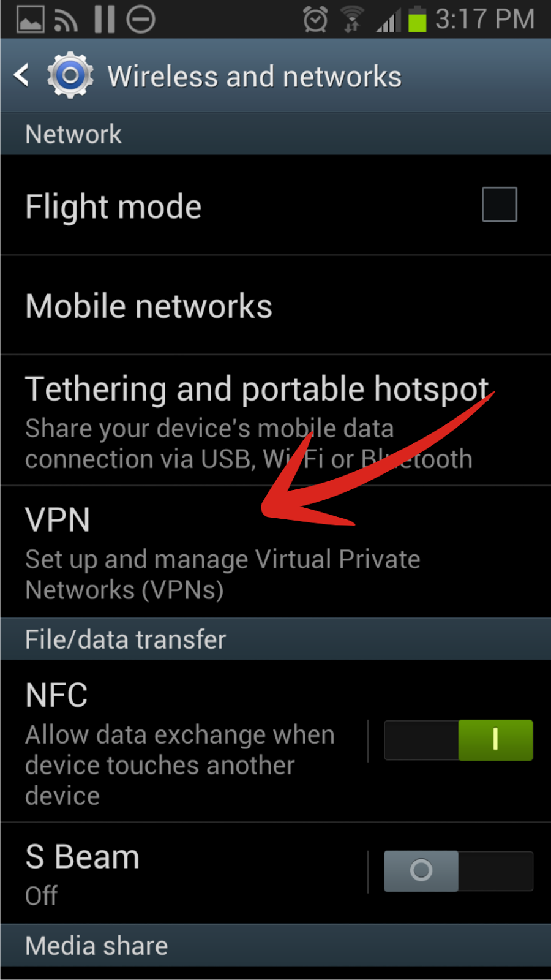Image resolution: width=551 pixels, height=980 pixels.
Task: Turn off the NFC switch
Action: point(459,740)
